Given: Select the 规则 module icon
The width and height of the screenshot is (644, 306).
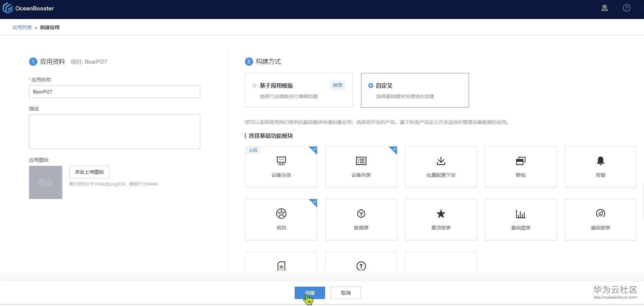Looking at the screenshot, I should point(281,214).
